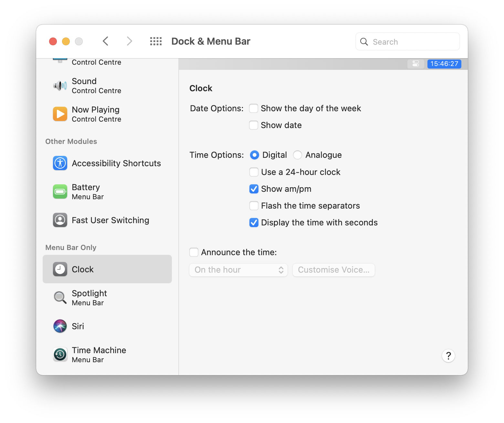Screen dimensions: 504x423
Task: Enable the Show date checkbox
Action: 254,125
